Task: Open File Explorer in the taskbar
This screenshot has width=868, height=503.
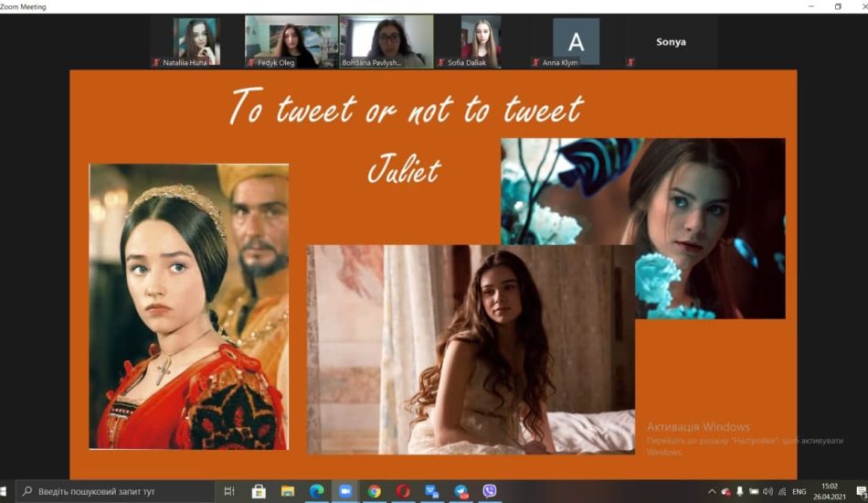Action: 288,491
